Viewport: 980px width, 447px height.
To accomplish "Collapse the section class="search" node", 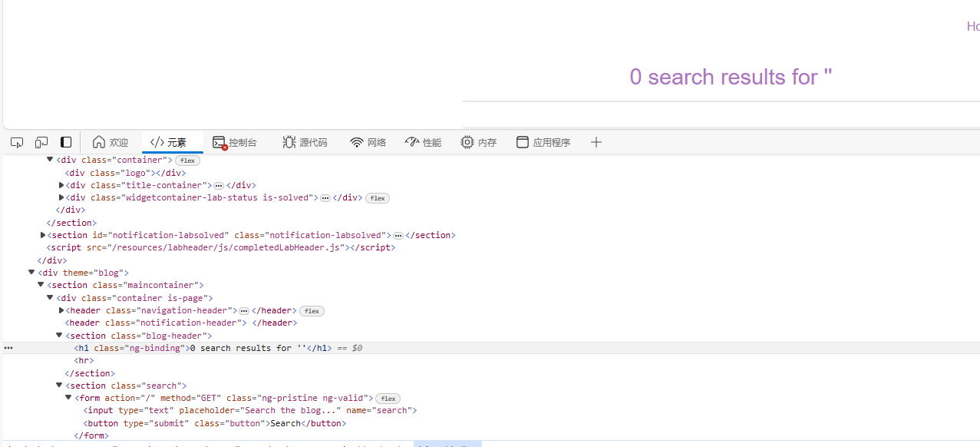I will pos(59,386).
